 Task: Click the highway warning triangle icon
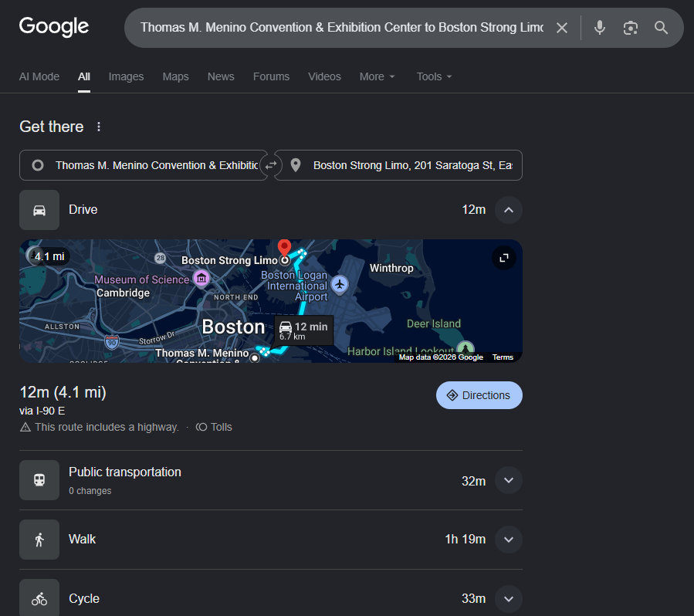coord(25,427)
